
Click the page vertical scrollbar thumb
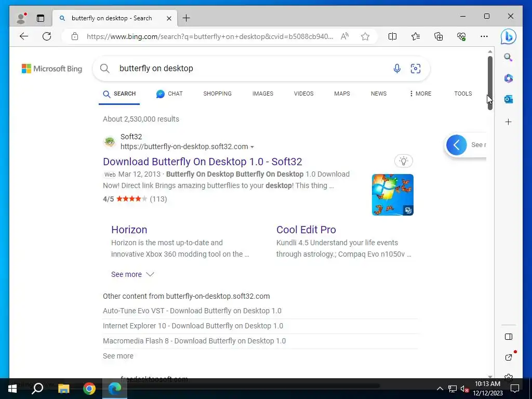(490, 83)
